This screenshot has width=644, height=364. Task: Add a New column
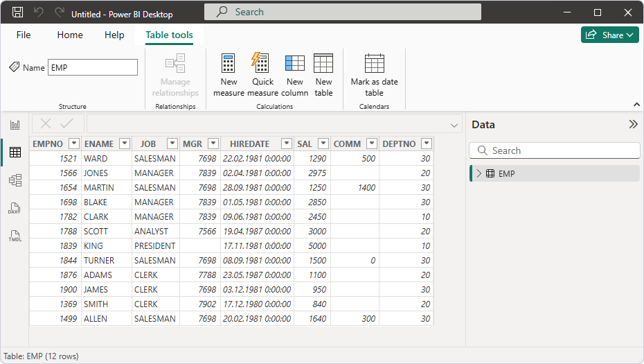[295, 76]
